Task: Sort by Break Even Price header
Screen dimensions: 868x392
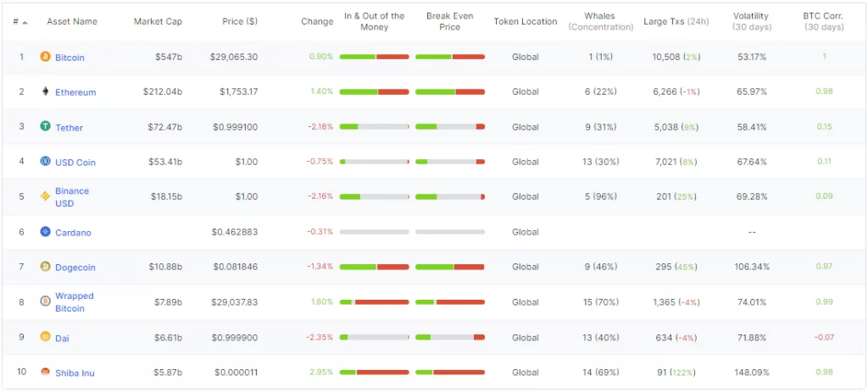Action: (x=449, y=21)
